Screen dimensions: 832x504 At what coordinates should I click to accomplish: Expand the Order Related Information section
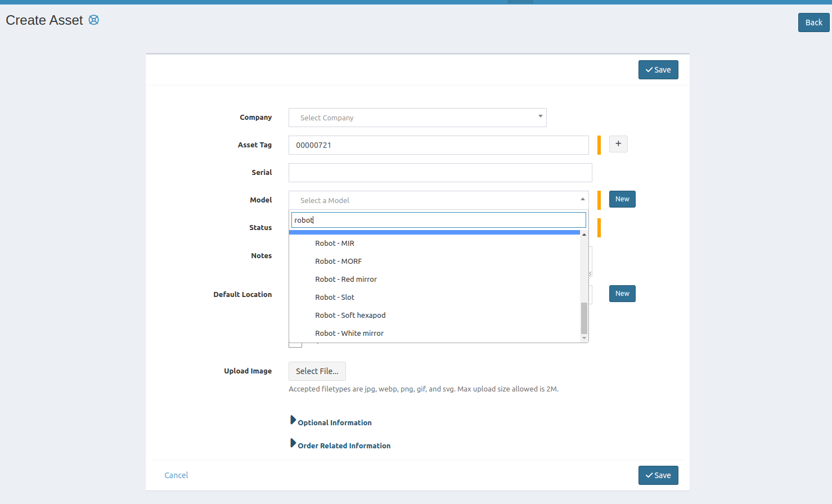pyautogui.click(x=344, y=445)
